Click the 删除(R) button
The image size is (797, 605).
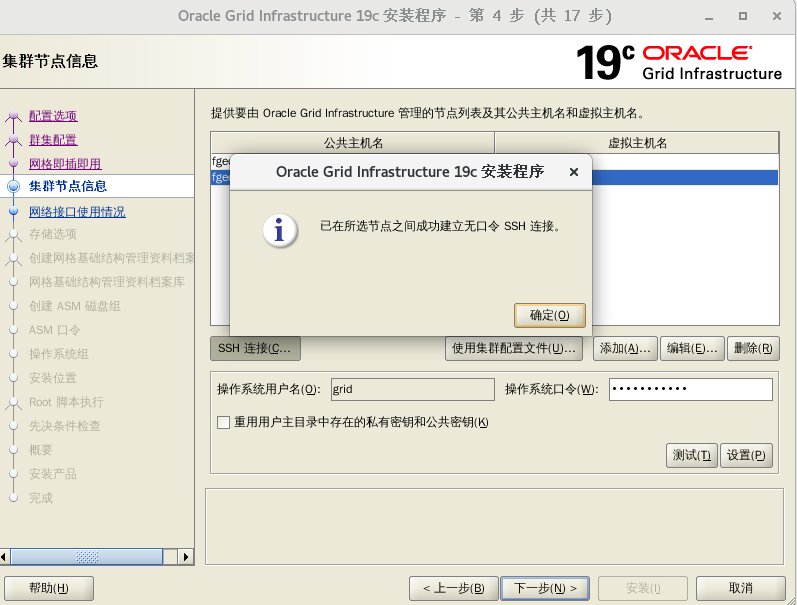click(x=753, y=348)
